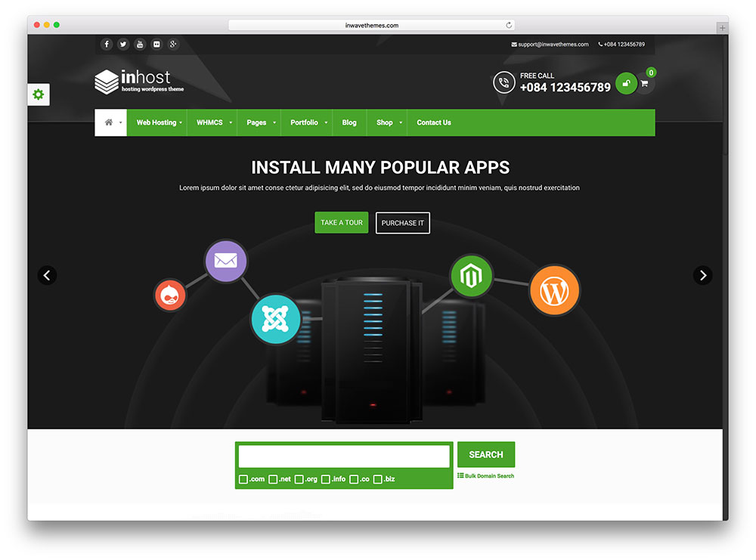Viewport: 756px width, 560px height.
Task: Go to previous slide arrow
Action: click(x=47, y=276)
